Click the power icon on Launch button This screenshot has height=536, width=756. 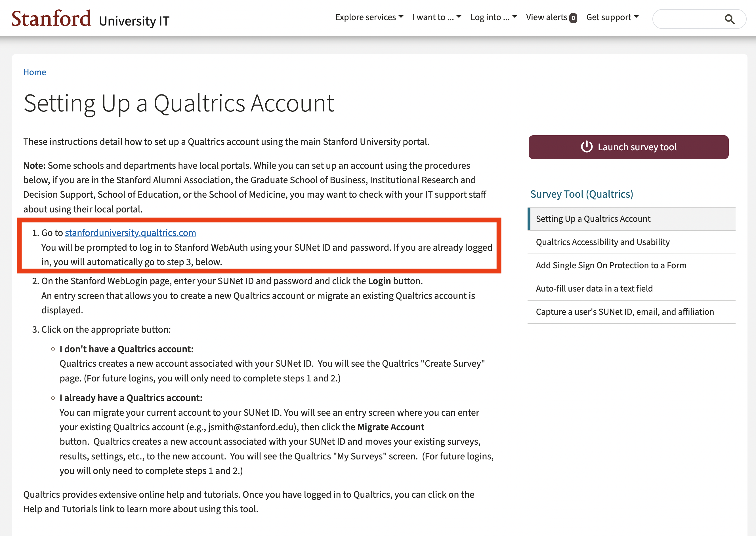pyautogui.click(x=586, y=147)
